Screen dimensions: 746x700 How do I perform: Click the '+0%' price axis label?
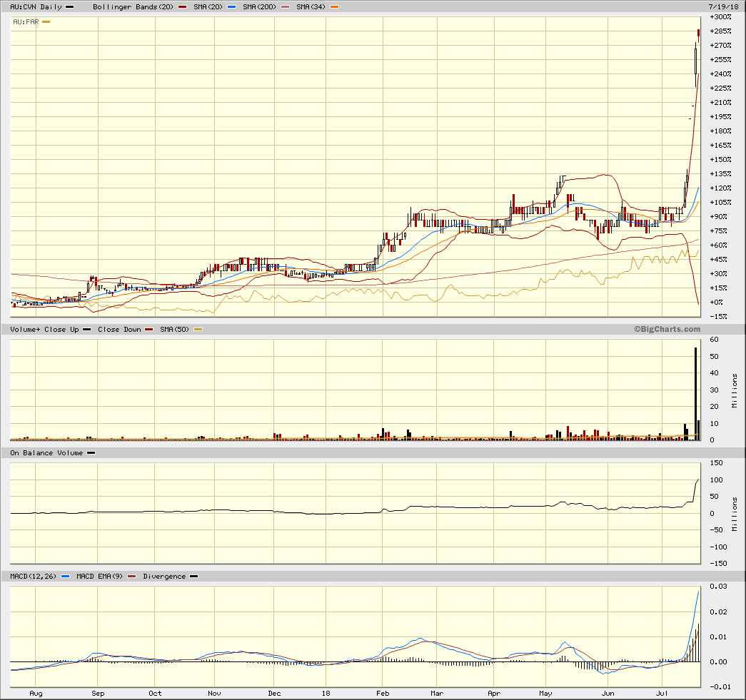coord(717,303)
